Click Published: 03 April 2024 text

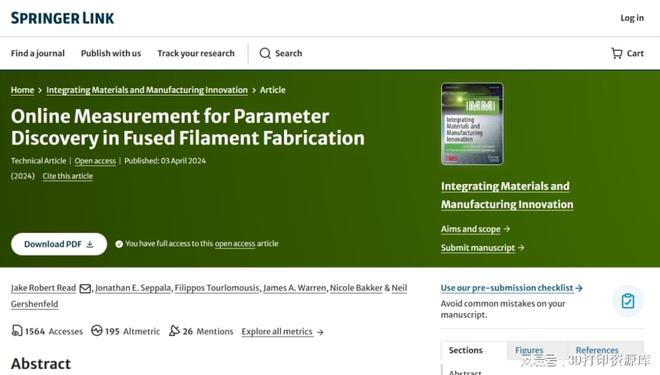pyautogui.click(x=165, y=161)
